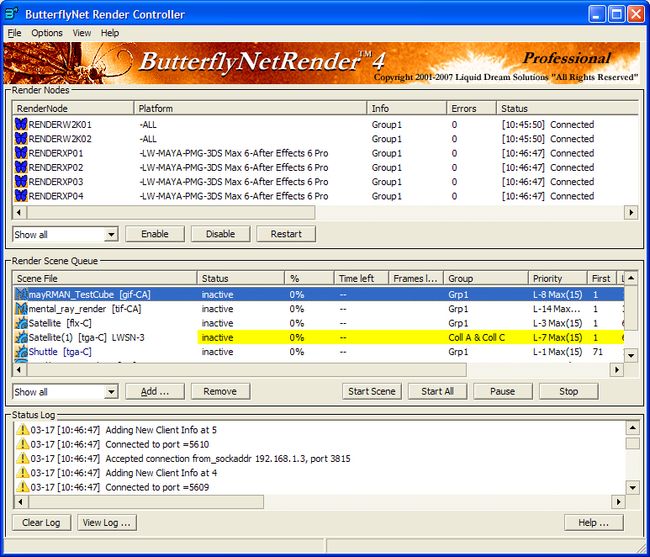
Task: Click the 'Coll A & Coll C' group cell
Action: coord(477,337)
